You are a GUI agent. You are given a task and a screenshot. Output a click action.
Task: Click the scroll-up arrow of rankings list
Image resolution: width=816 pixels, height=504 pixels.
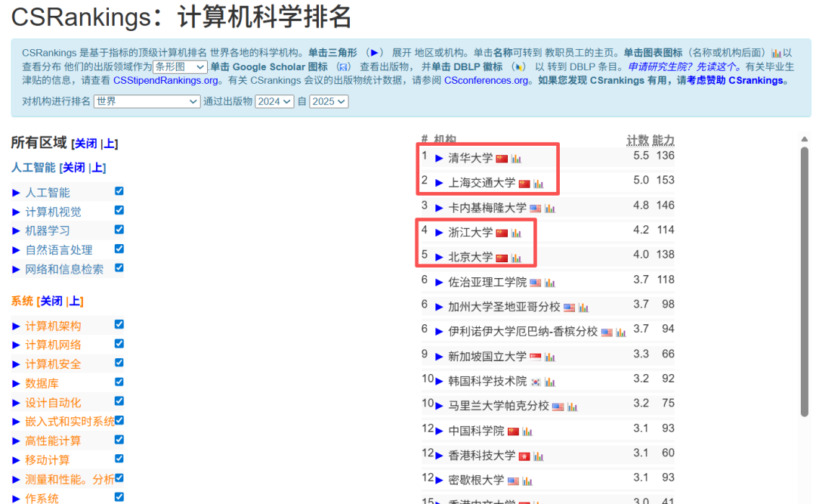tap(805, 139)
